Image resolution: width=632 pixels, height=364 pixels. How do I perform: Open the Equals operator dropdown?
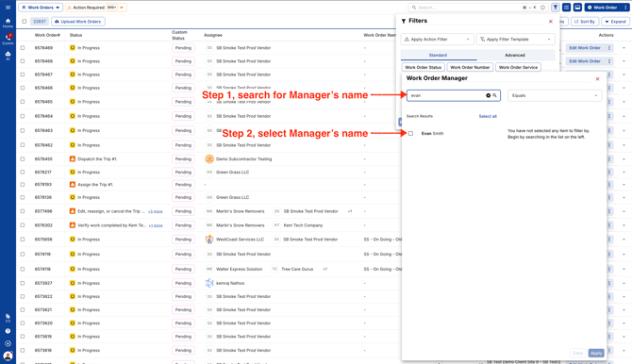pyautogui.click(x=555, y=95)
